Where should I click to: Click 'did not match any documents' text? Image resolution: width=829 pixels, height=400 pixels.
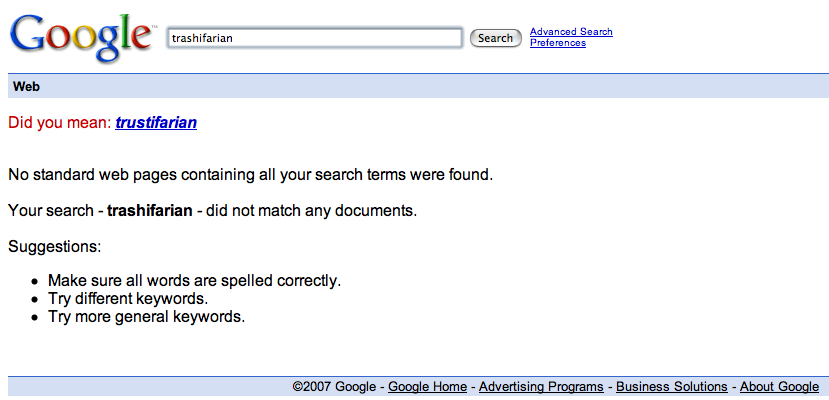(311, 211)
